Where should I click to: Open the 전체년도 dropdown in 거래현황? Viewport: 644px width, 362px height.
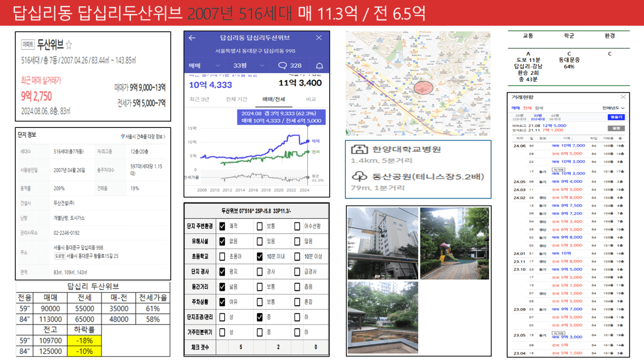tap(613, 108)
